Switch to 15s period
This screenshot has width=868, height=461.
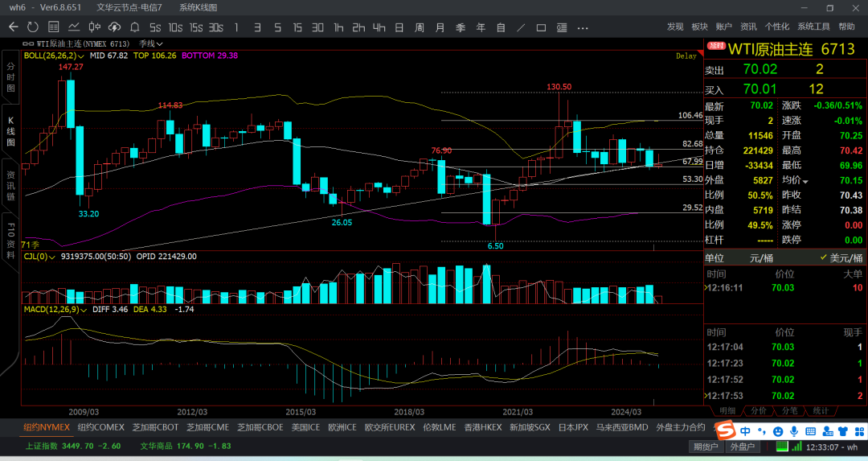point(196,27)
